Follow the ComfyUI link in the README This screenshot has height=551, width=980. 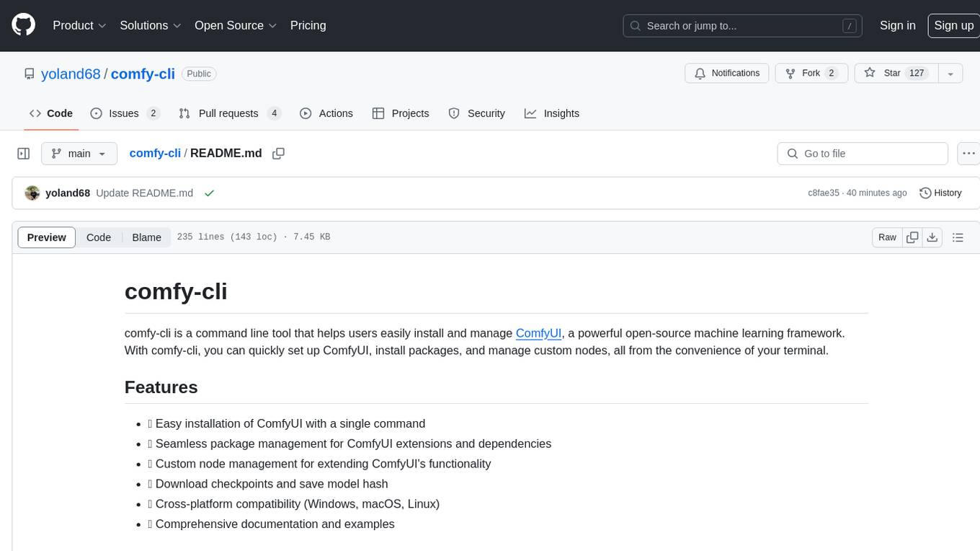pyautogui.click(x=538, y=333)
